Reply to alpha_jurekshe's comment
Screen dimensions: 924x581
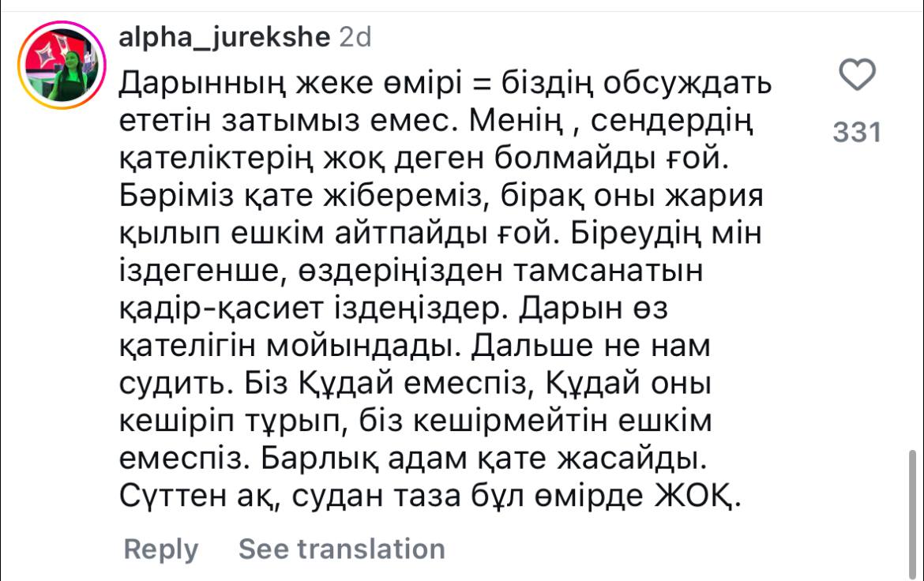click(x=161, y=549)
